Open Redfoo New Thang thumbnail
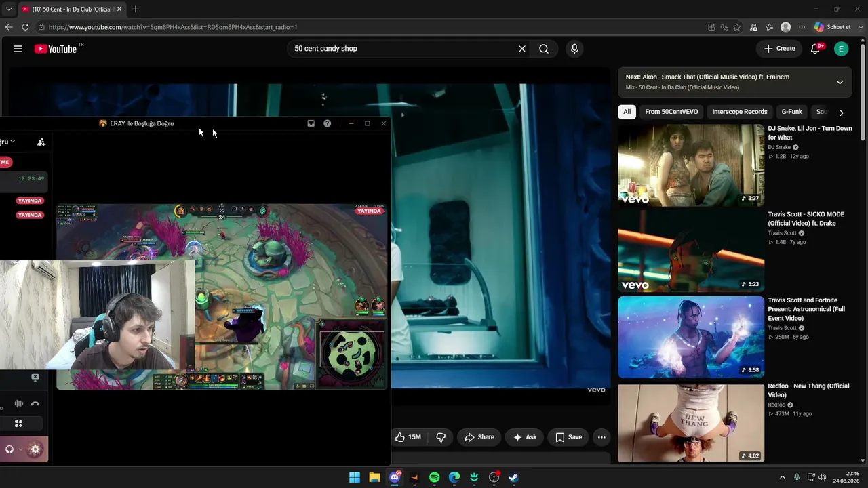The image size is (868, 488). click(691, 423)
